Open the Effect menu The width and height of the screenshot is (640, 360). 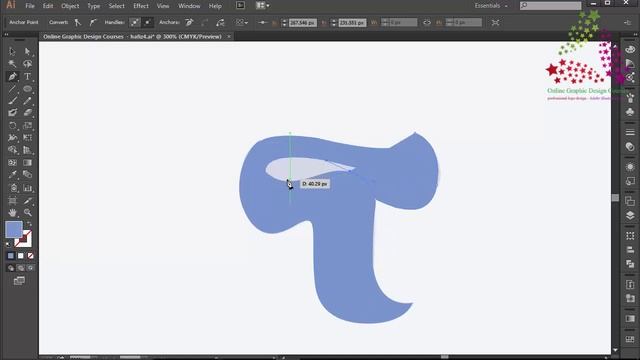[141, 6]
